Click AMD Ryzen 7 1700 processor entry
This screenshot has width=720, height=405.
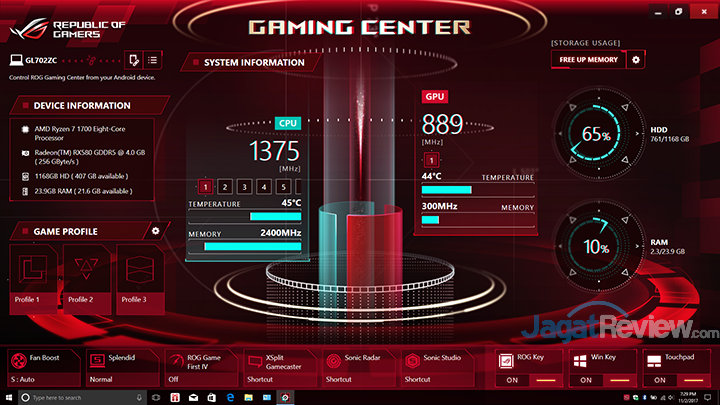(80, 133)
